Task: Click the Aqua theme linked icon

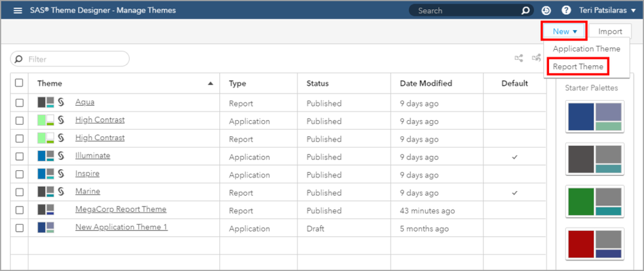Action: (x=61, y=102)
